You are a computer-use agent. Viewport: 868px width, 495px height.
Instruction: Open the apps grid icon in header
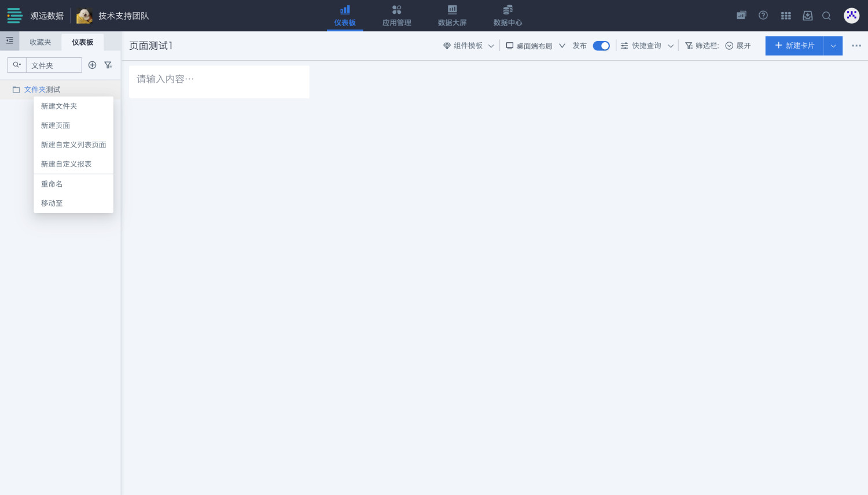[786, 16]
